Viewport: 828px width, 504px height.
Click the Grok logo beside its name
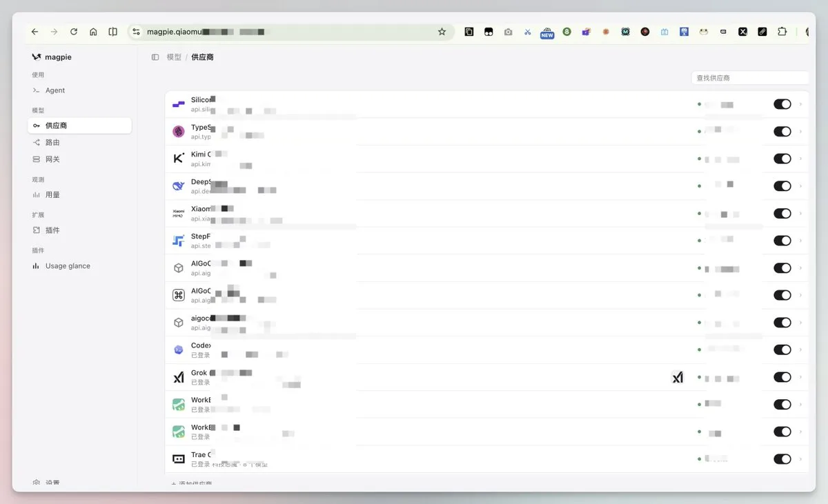click(178, 377)
